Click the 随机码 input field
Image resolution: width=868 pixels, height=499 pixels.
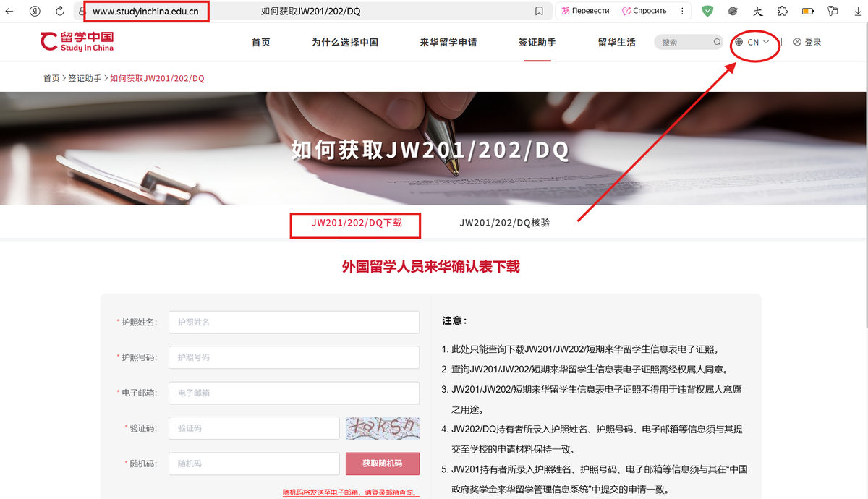point(254,464)
